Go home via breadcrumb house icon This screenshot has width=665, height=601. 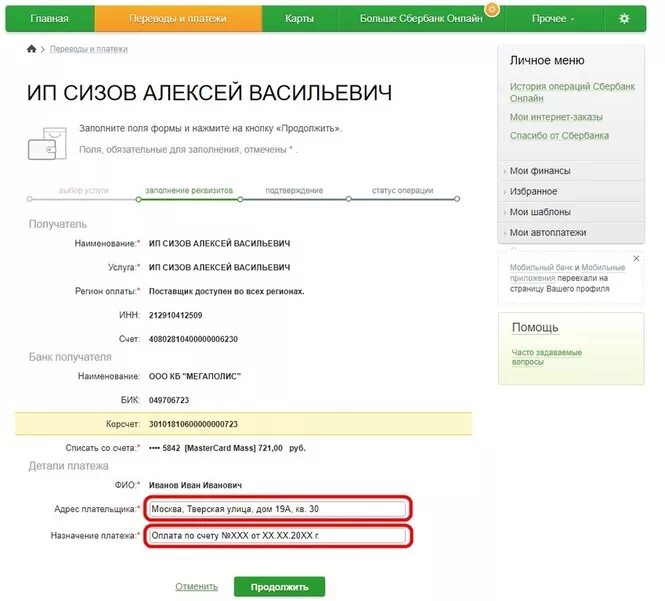click(31, 49)
